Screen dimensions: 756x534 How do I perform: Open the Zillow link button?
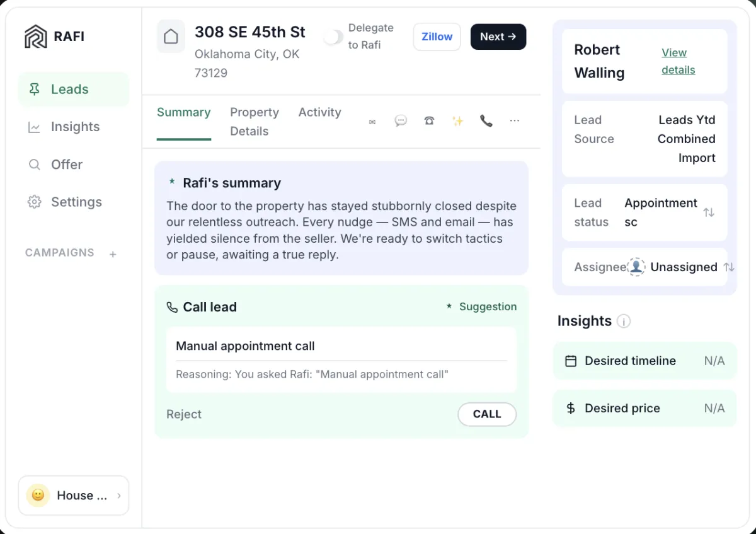[437, 37]
